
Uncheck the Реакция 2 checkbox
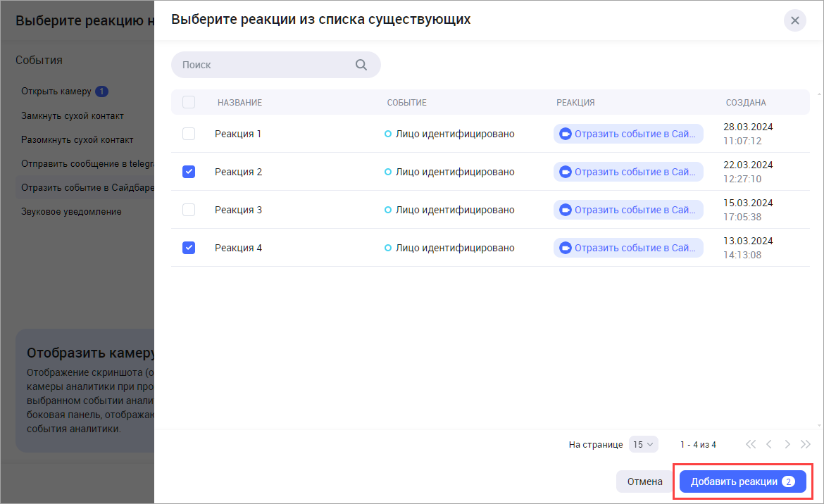coord(189,172)
